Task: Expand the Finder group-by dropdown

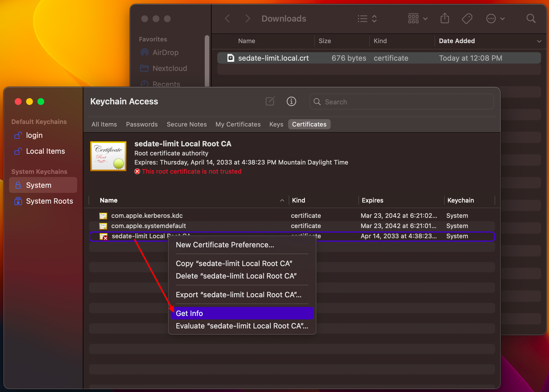Action: click(417, 19)
